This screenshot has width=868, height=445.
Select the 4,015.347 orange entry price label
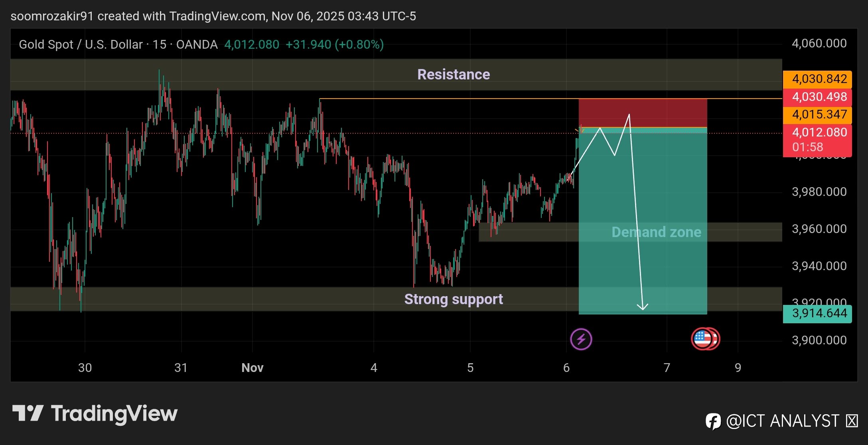817,115
